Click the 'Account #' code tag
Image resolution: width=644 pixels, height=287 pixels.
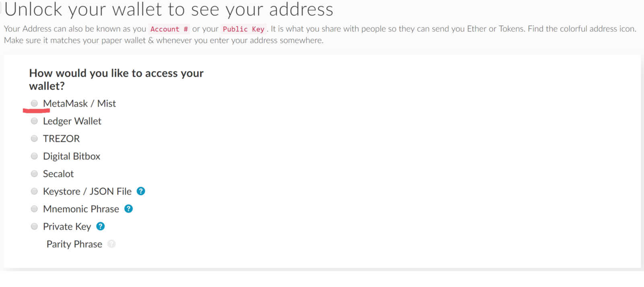pyautogui.click(x=169, y=29)
